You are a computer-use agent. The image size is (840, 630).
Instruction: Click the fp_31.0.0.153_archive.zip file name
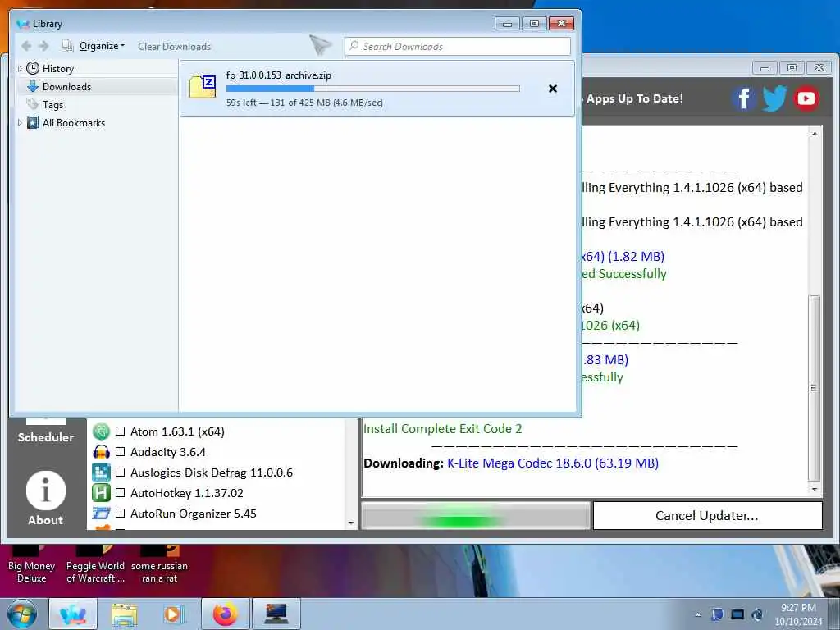[x=279, y=75]
